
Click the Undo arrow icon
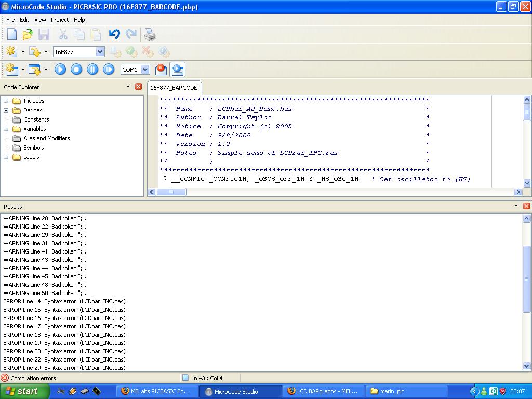coord(114,35)
